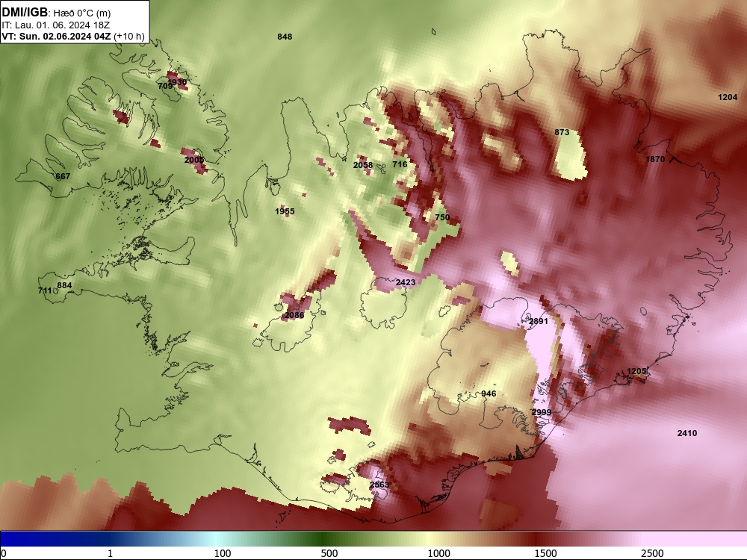Image resolution: width=747 pixels, height=560 pixels.
Task: Select the IT: Lau. 01. 06. 2024 18Z line
Action: point(56,25)
